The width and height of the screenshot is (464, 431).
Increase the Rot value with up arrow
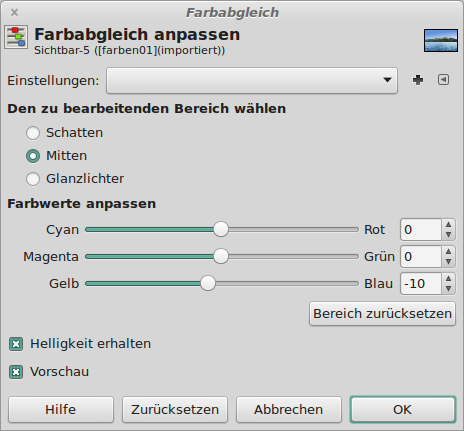448,224
